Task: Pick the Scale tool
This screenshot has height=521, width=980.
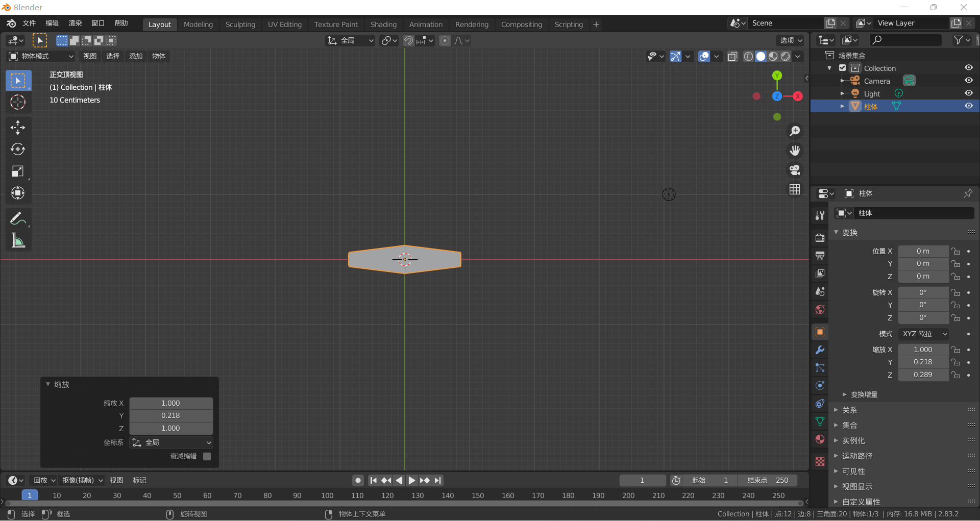Action: point(18,171)
